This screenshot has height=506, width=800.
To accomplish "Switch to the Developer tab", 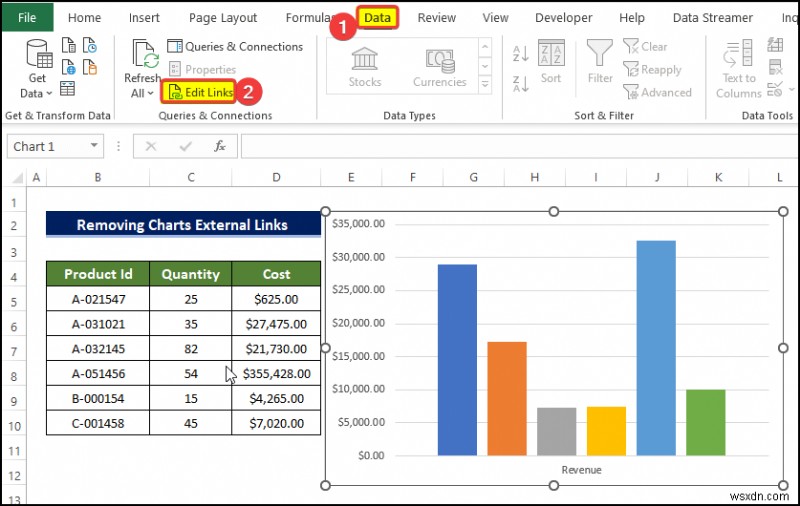I will pos(563,18).
